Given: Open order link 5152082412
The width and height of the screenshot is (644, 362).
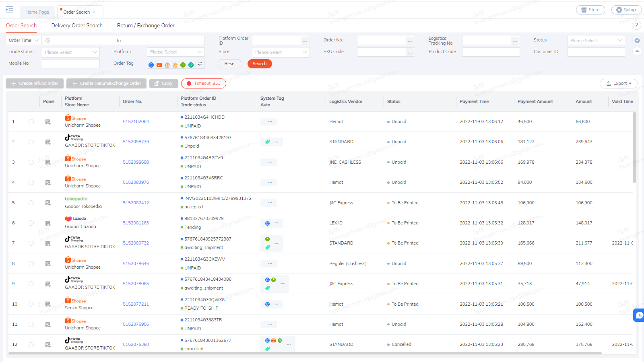Looking at the screenshot, I should [x=136, y=203].
